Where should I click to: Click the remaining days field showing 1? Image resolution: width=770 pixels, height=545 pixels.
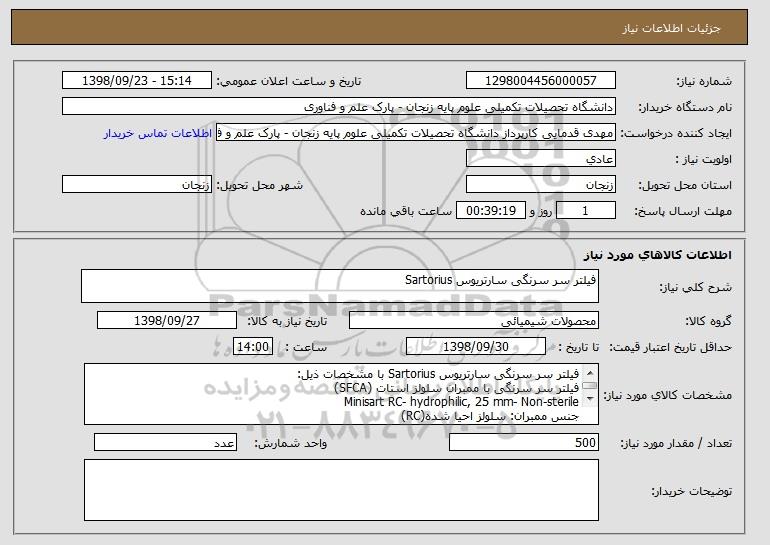coord(585,211)
